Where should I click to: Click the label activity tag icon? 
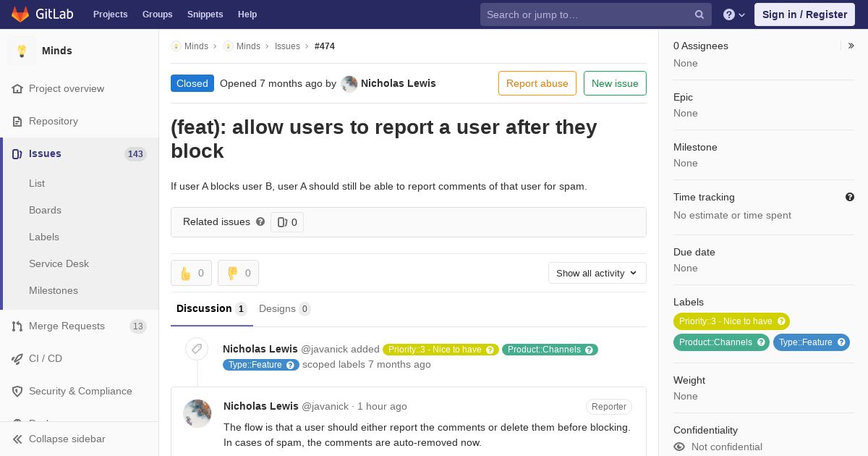pyautogui.click(x=196, y=350)
